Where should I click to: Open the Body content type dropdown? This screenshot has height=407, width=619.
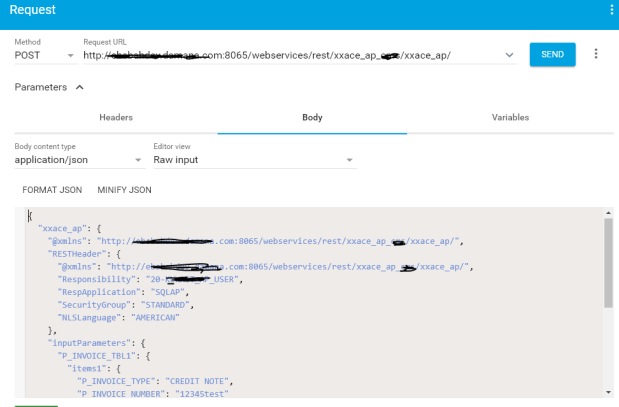[78, 160]
